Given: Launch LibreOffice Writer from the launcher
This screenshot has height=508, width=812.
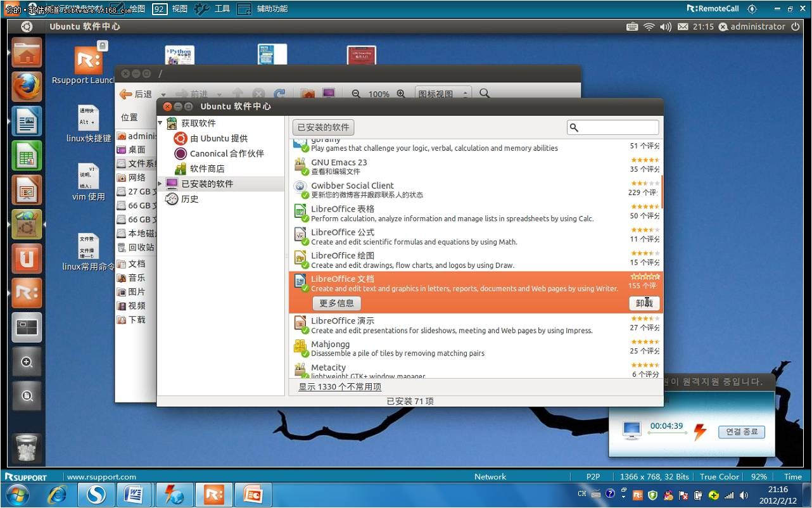Looking at the screenshot, I should (x=27, y=121).
